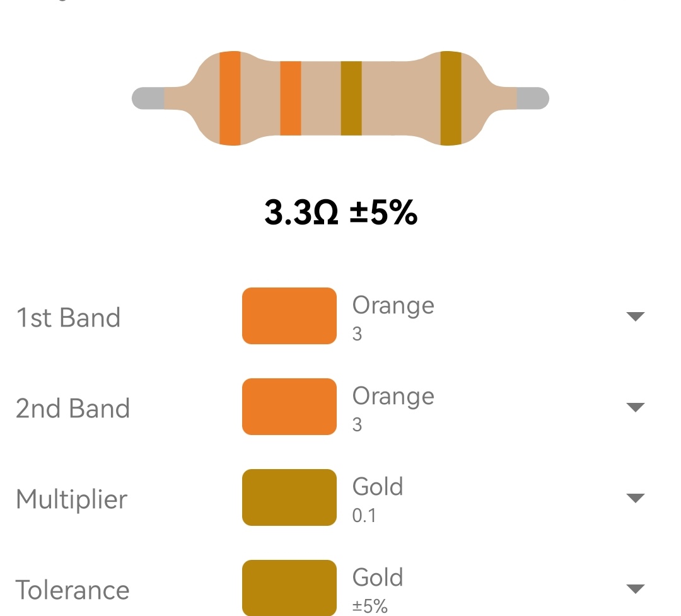Screen dimensions: 681x616
Task: Select the 2nd Band orange swatch
Action: tap(289, 407)
